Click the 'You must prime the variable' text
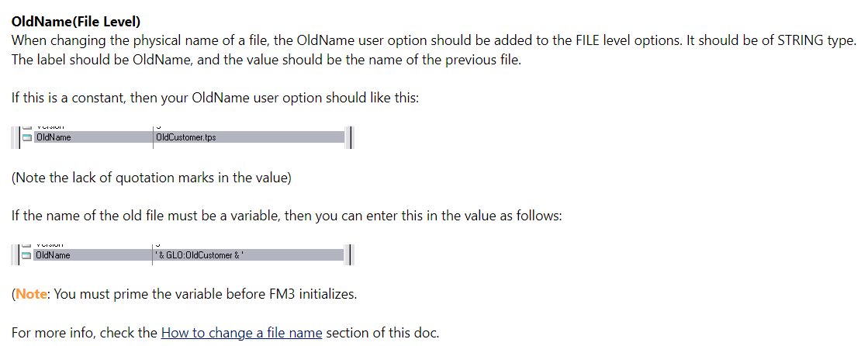868x346 pixels. pos(206,295)
